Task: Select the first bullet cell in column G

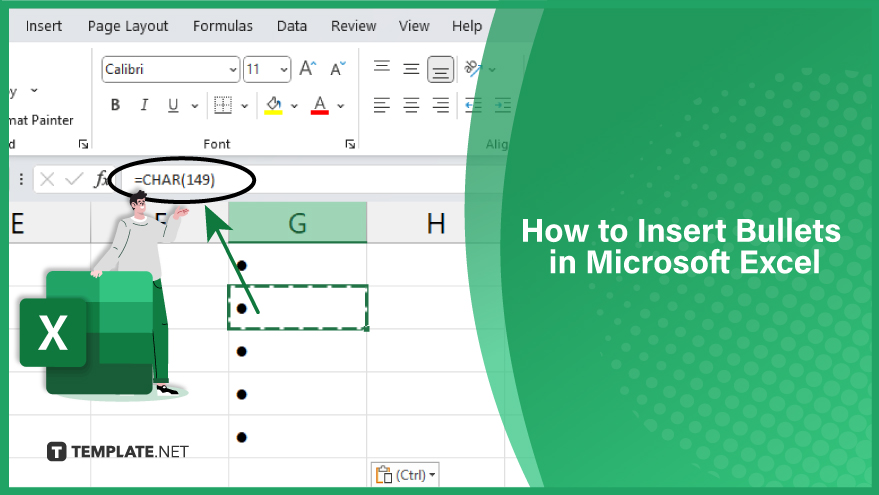Action: click(x=298, y=265)
